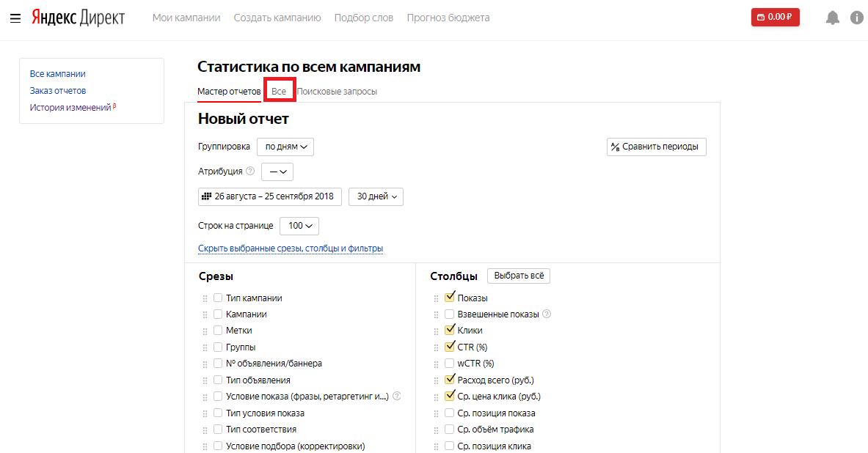This screenshot has height=453, width=868.
Task: Open notifications bell icon
Action: click(833, 18)
